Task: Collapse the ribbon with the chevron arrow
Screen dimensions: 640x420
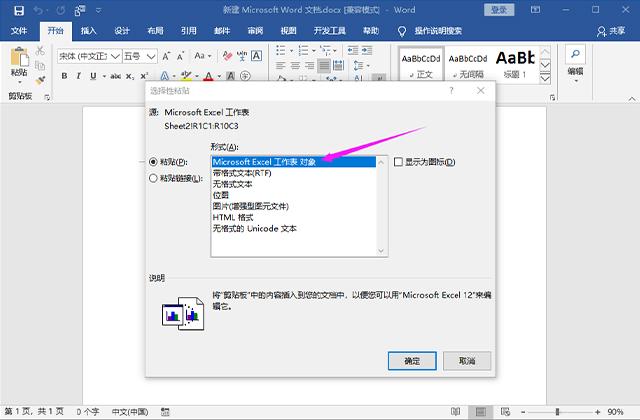Action: 632,99
